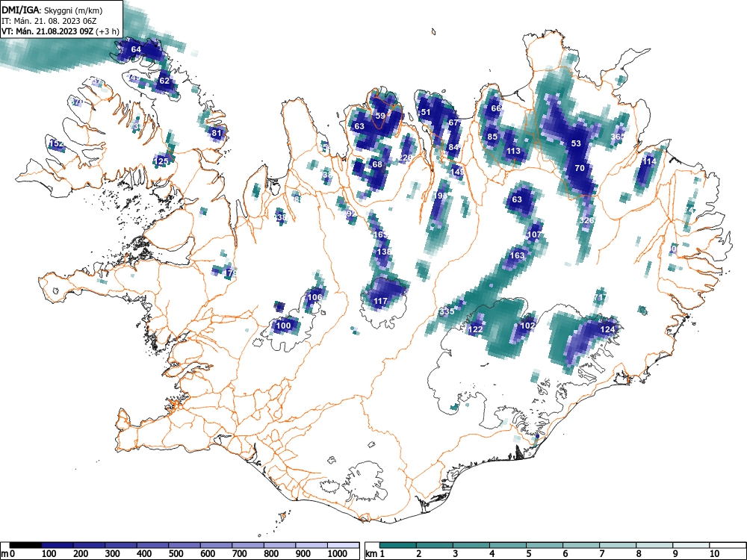Click the map visibility value 335

(447, 311)
